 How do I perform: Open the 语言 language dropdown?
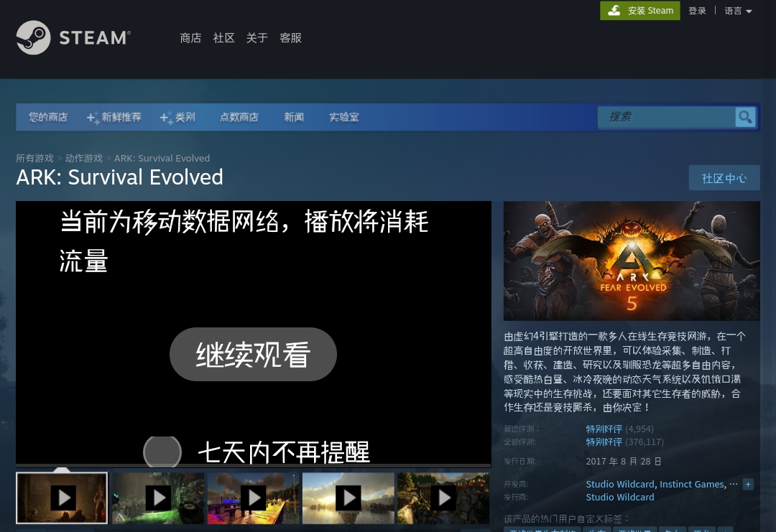[x=738, y=11]
